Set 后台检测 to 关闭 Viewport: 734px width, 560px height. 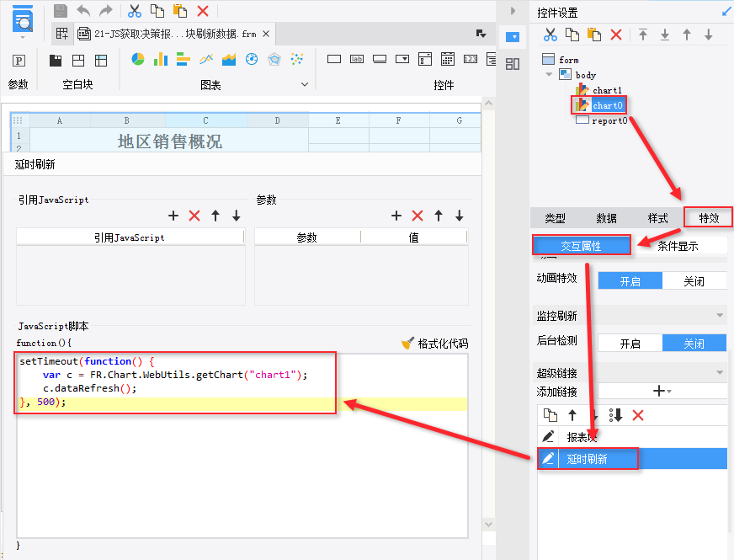pyautogui.click(x=694, y=344)
